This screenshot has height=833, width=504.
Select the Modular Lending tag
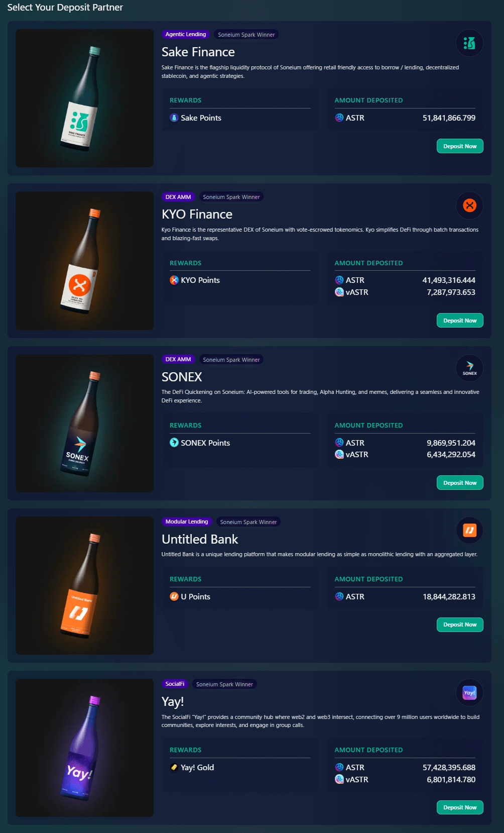pyautogui.click(x=187, y=522)
